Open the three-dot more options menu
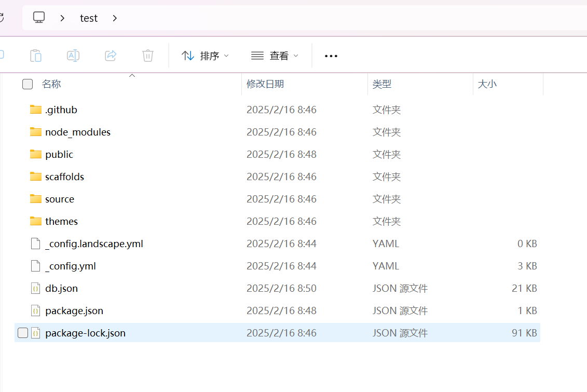This screenshot has width=587, height=392. tap(331, 56)
